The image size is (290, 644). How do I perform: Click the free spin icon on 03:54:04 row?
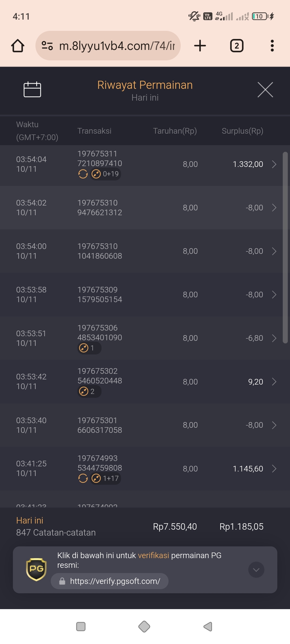point(83,174)
